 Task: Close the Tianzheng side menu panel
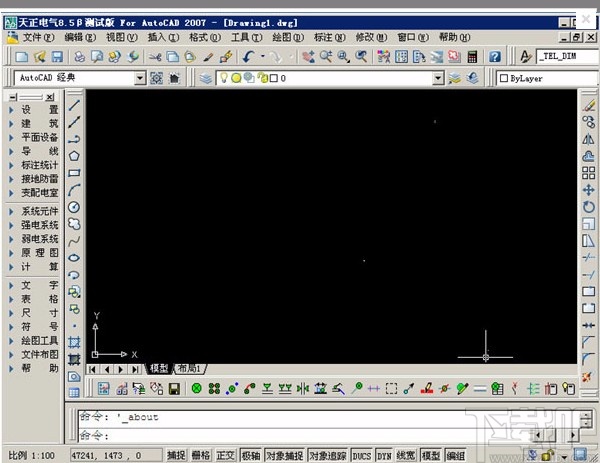50,97
